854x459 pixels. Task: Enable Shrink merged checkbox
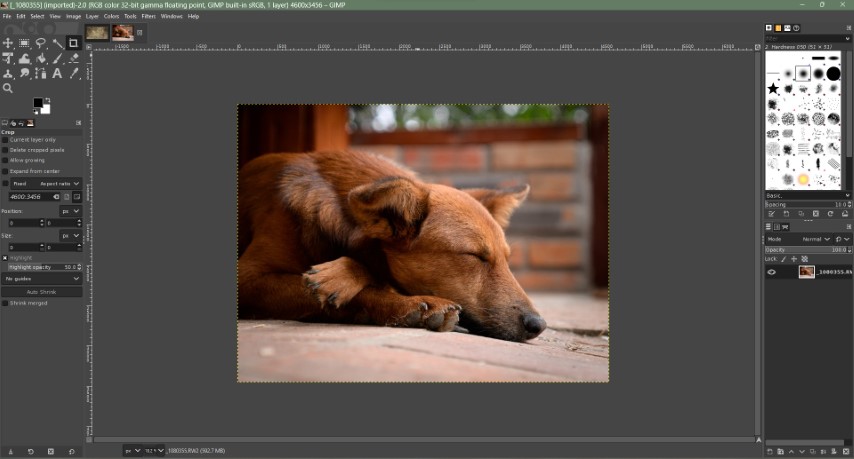pos(5,303)
